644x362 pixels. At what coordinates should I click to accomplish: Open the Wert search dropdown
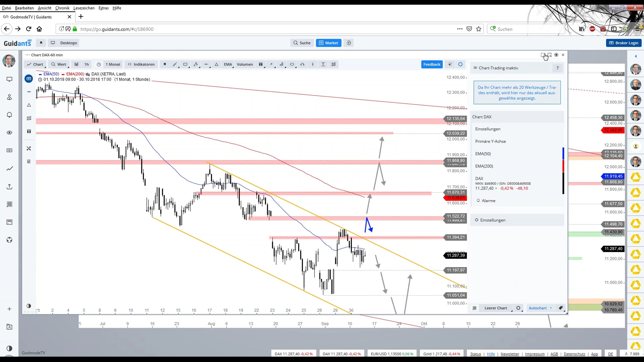(x=59, y=64)
